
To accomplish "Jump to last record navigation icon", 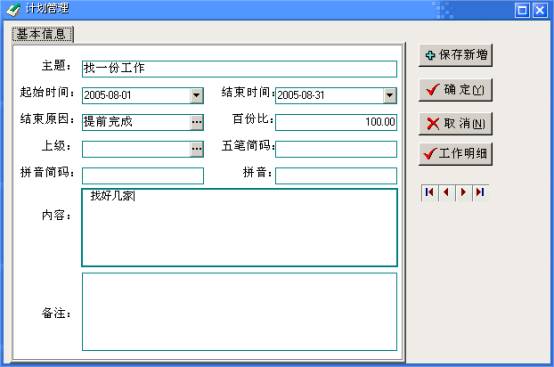I will point(481,193).
